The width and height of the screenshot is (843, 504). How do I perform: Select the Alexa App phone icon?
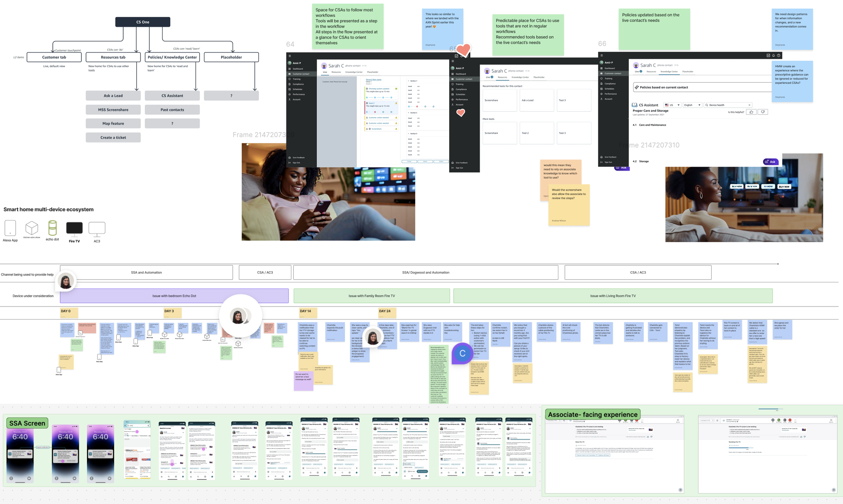tap(10, 228)
